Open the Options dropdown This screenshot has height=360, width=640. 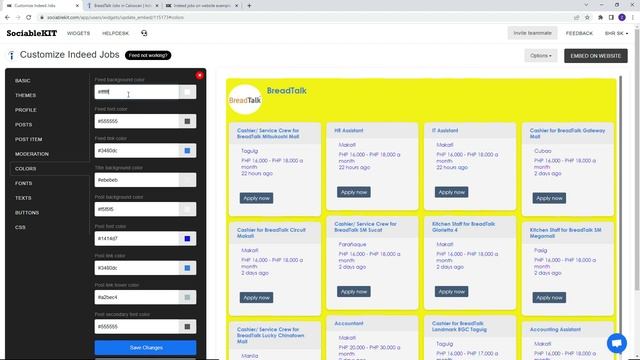pyautogui.click(x=540, y=56)
